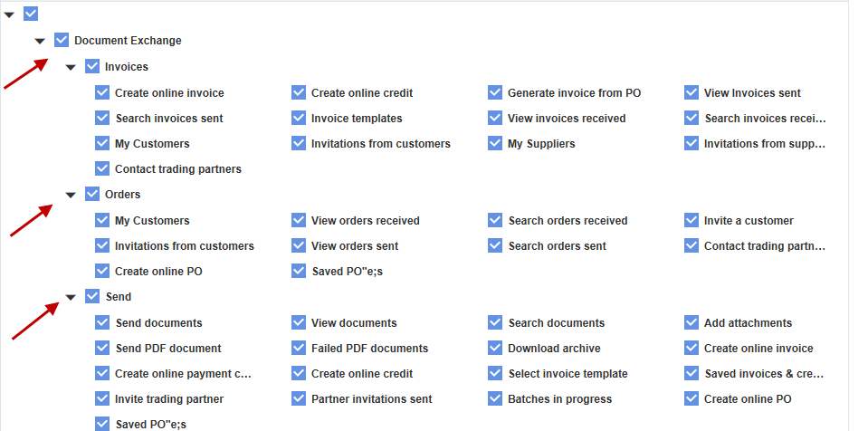Screen dimensions: 868x431
Task: Toggle the Invoices group checkbox
Action: click(92, 66)
